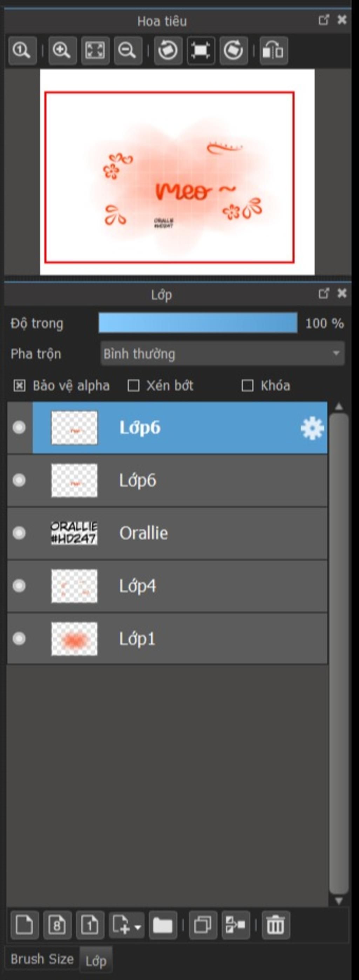Flip the canvas view horizontally
This screenshot has height=980, width=359.
274,50
